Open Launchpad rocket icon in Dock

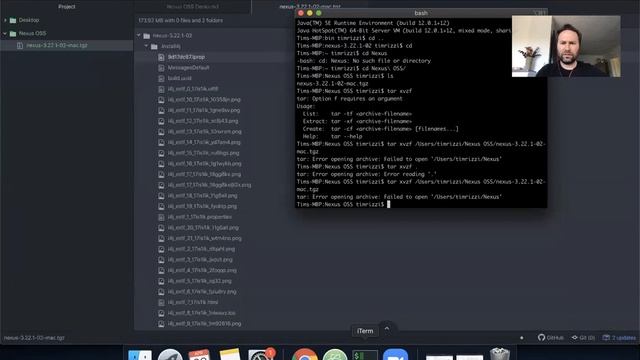[x=170, y=355]
